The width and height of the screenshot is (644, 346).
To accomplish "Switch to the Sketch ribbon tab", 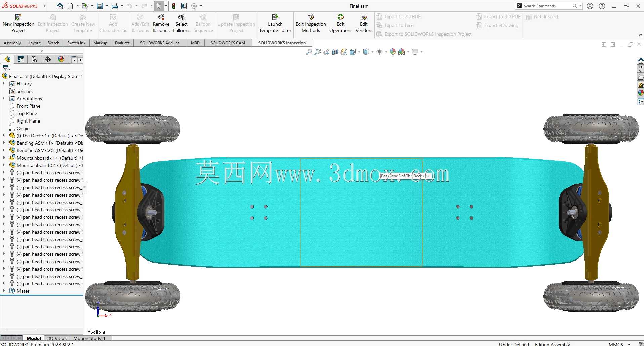I will pos(53,43).
